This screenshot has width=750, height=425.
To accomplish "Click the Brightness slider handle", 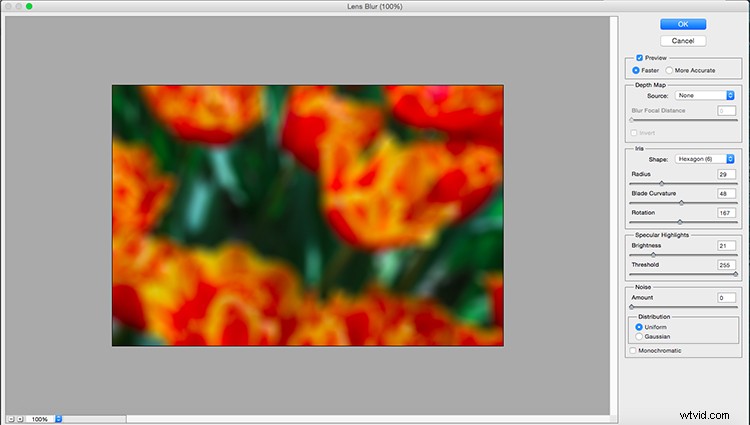I will (x=653, y=255).
